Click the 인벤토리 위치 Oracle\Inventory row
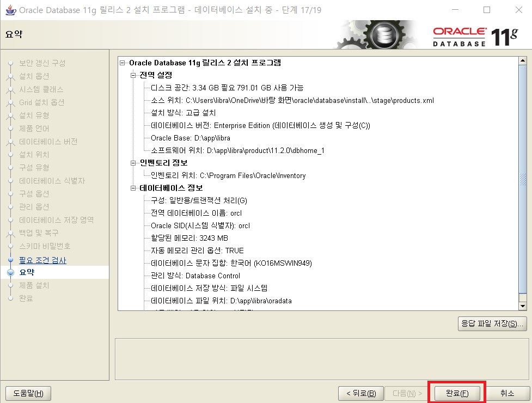The width and height of the screenshot is (532, 403). coord(228,176)
